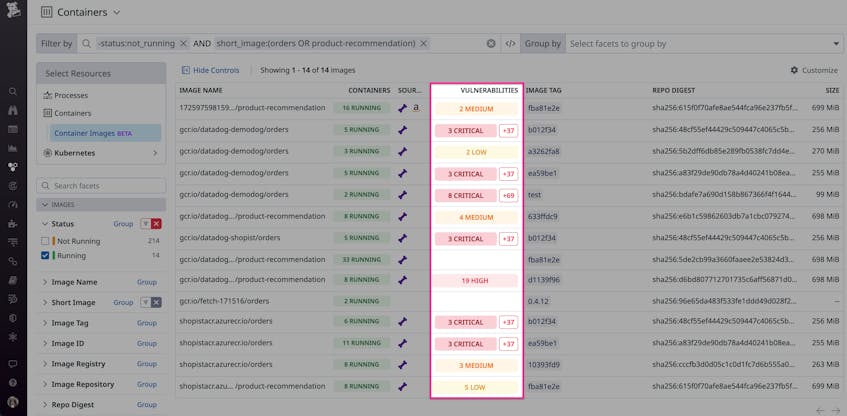This screenshot has width=847, height=416.
Task: Open the user avatar in the sidebar
Action: click(x=13, y=402)
